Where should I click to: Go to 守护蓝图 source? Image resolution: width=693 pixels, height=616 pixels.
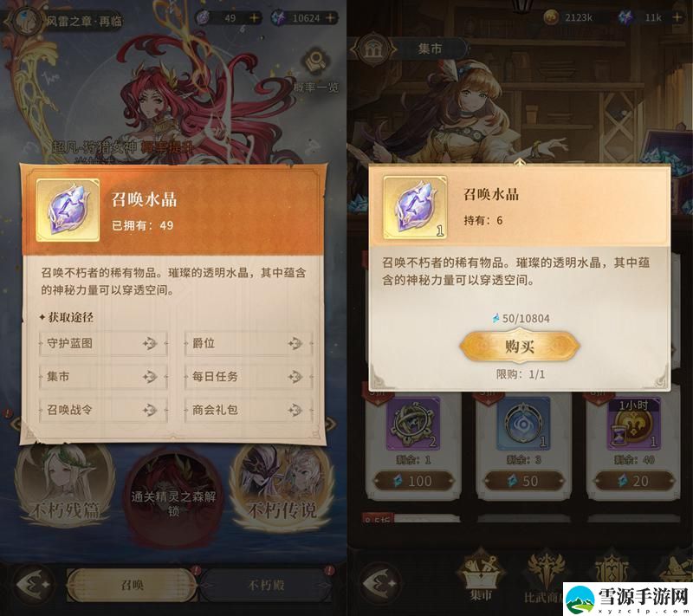(x=103, y=343)
